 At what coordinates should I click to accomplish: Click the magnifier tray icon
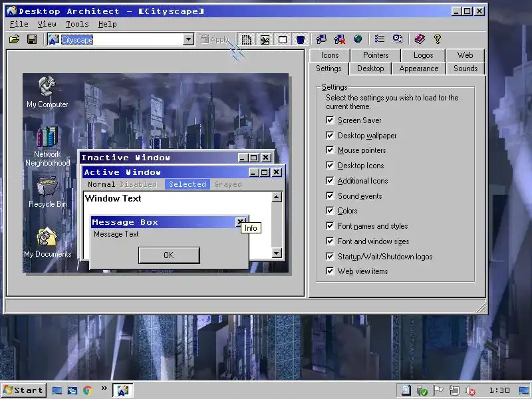(x=406, y=391)
